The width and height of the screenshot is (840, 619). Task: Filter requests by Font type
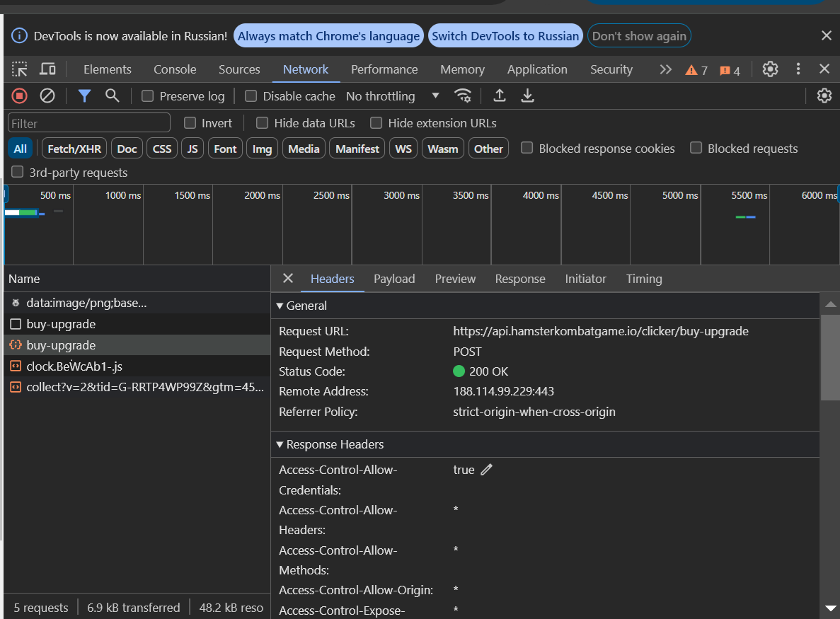tap(225, 149)
